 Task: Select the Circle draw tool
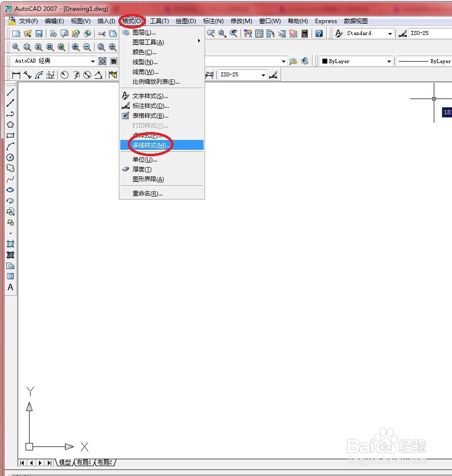(10, 157)
